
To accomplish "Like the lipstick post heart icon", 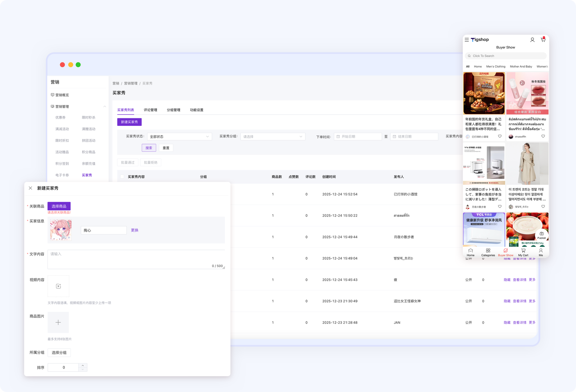I will [x=543, y=136].
